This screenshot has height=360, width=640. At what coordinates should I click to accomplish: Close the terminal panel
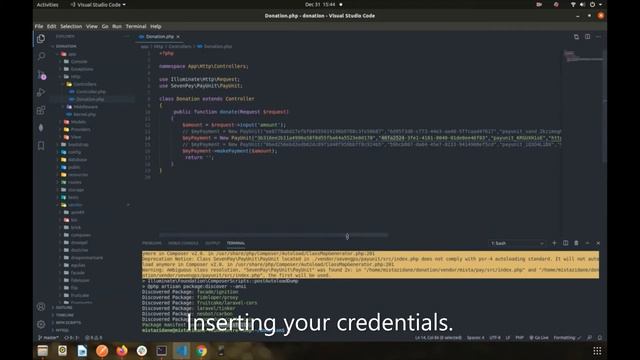[598, 243]
